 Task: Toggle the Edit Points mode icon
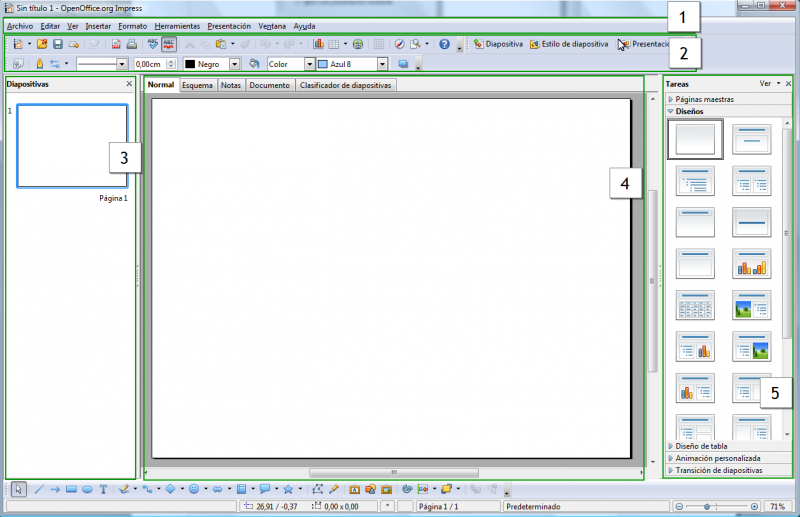click(x=317, y=489)
